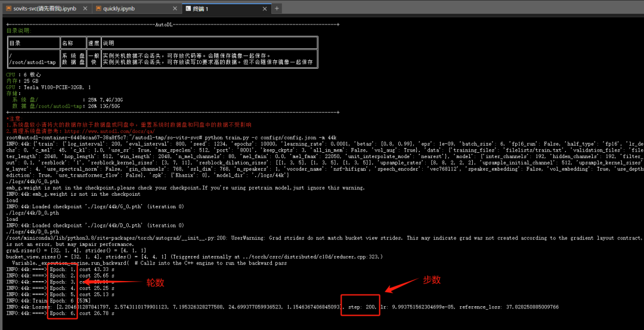Click the 'reference_loss: 37.828250885009766' value

click(x=507, y=307)
